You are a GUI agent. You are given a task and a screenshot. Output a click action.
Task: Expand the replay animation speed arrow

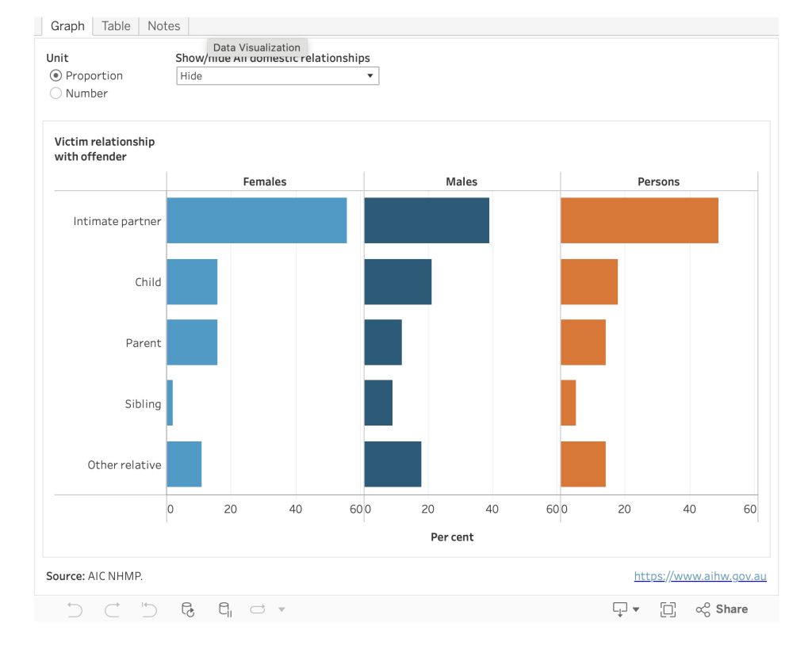[281, 609]
